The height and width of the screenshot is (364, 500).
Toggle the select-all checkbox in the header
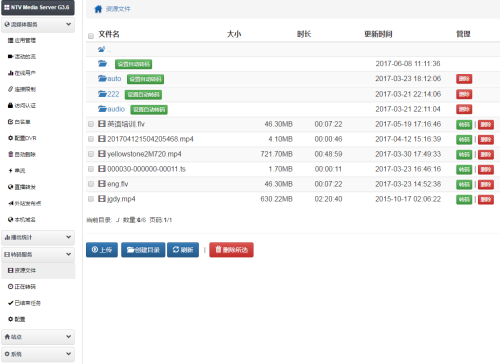pos(91,36)
